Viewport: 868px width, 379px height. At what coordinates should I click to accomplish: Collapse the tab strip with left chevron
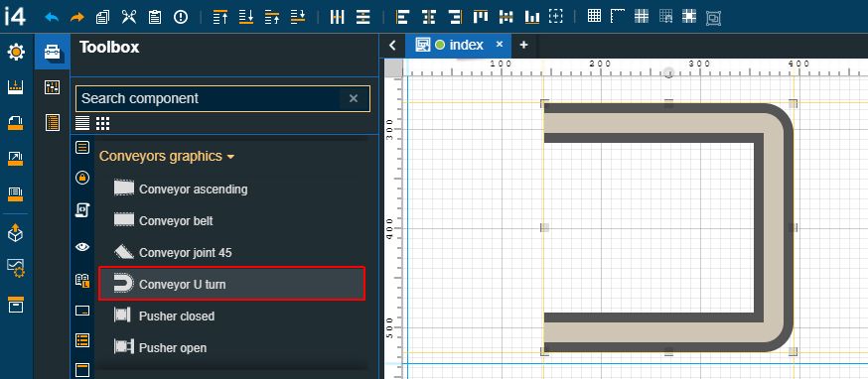coord(392,46)
